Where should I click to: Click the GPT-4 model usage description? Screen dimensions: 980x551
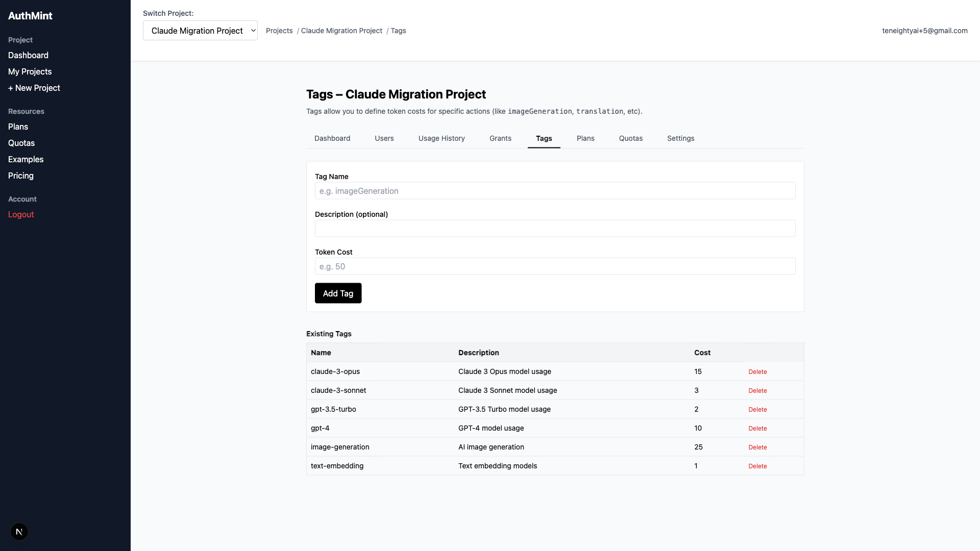pyautogui.click(x=491, y=428)
